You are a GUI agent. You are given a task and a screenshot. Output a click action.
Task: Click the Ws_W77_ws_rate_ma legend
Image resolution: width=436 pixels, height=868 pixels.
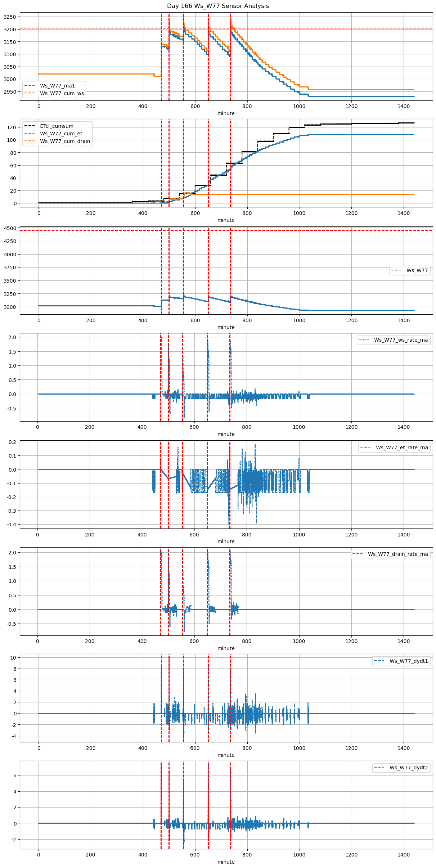click(394, 340)
